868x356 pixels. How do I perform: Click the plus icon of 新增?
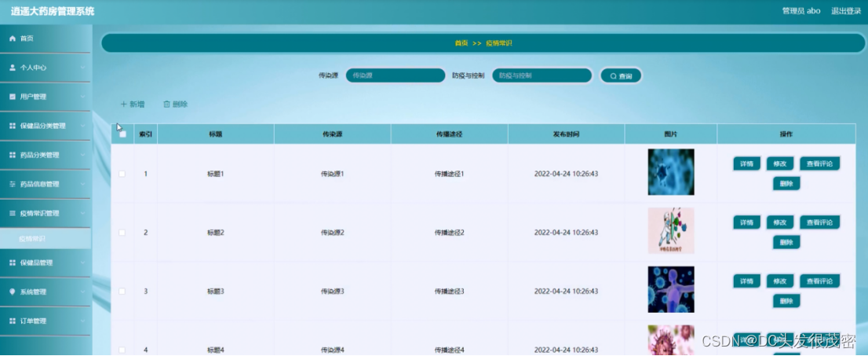point(123,105)
